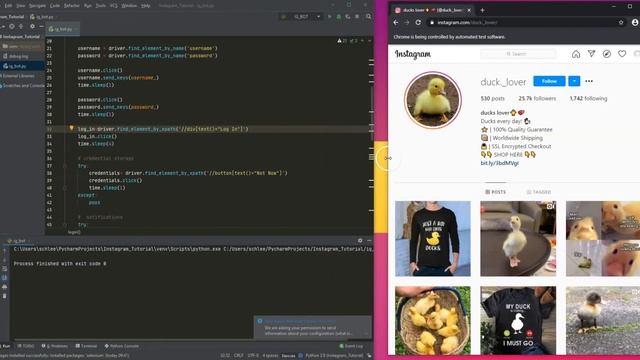This screenshot has width=640, height=360.
Task: Clear Run console with trash icon
Action: pos(4,296)
